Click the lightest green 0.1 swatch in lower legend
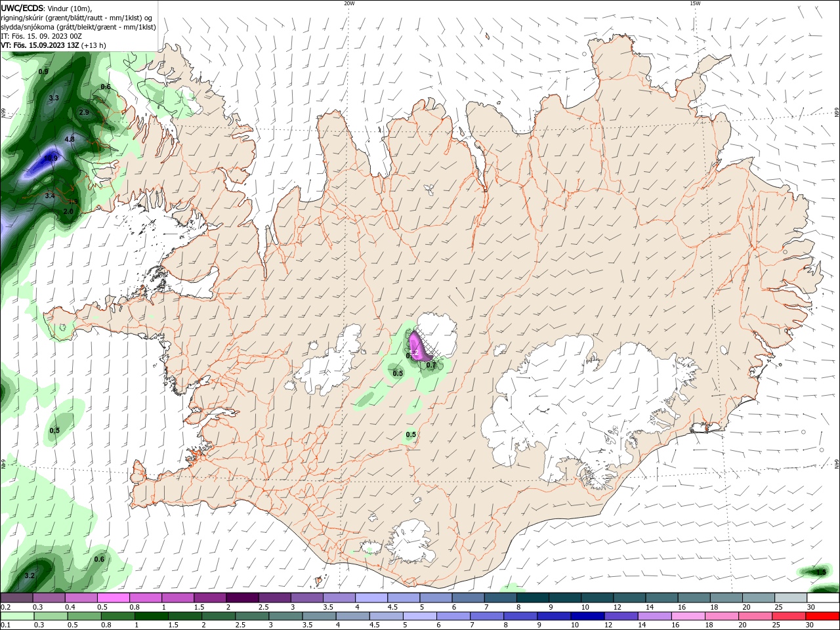Screen dimensions: 840x630 [x=17, y=616]
